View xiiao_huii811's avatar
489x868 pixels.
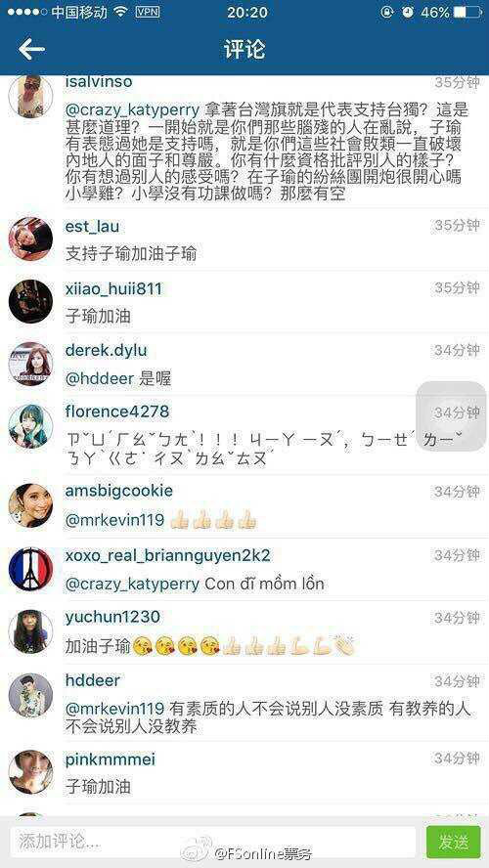(30, 301)
